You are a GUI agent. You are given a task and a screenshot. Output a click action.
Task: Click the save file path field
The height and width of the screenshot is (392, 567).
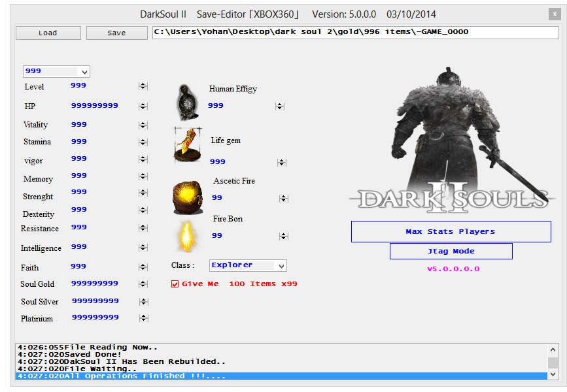click(x=355, y=32)
